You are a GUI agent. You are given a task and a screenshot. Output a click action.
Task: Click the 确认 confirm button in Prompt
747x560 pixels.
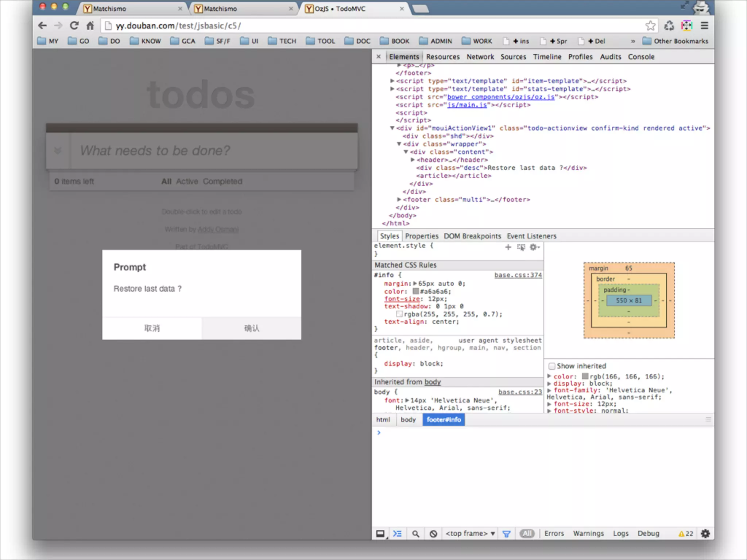[x=251, y=328]
